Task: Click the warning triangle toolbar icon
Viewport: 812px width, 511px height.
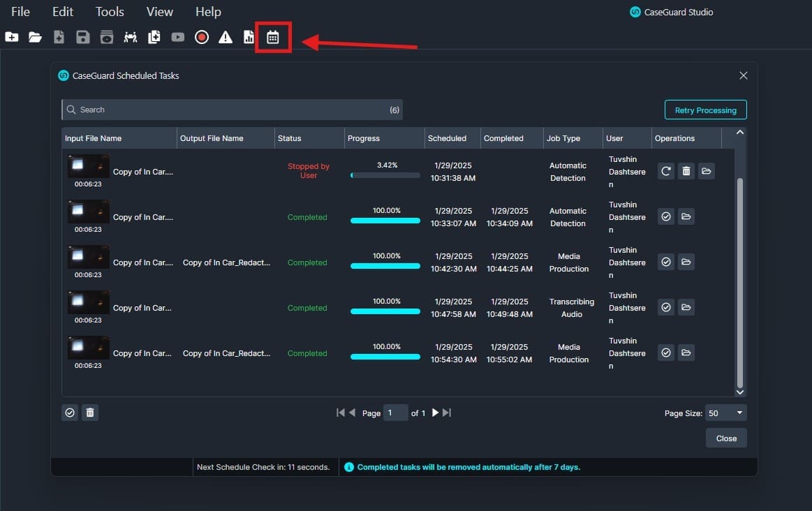Action: [x=226, y=38]
